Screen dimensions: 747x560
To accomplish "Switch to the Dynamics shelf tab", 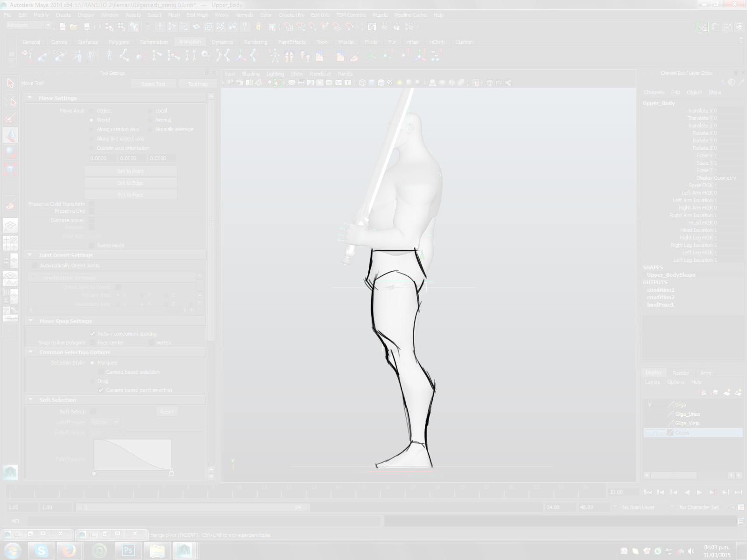I will click(222, 42).
